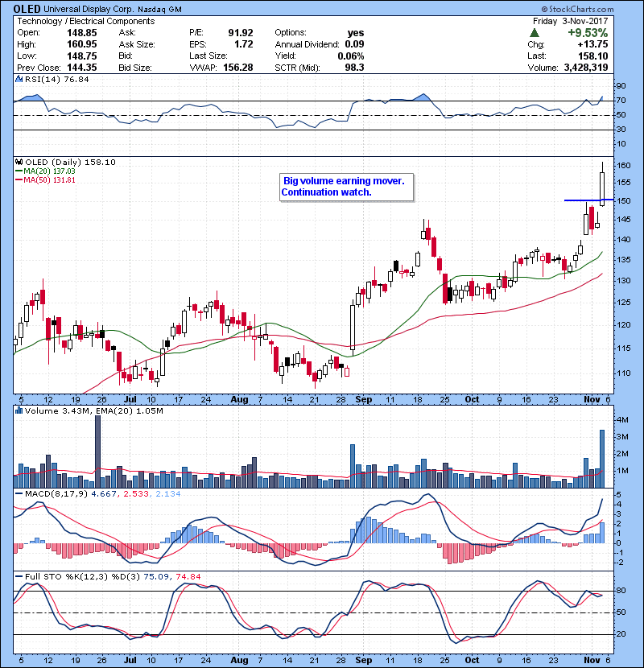Image resolution: width=644 pixels, height=668 pixels.
Task: Click the date Friday 3-Nov-2017
Action: [570, 21]
